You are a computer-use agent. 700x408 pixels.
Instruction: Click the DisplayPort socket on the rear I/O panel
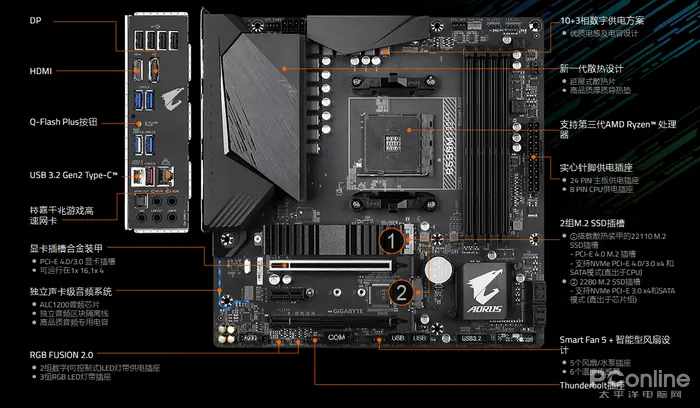point(154,71)
